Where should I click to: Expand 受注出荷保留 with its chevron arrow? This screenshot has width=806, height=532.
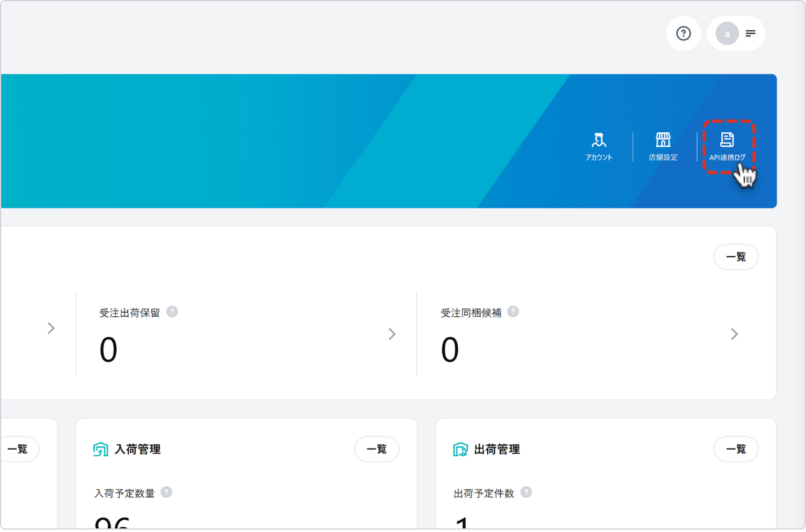click(392, 334)
